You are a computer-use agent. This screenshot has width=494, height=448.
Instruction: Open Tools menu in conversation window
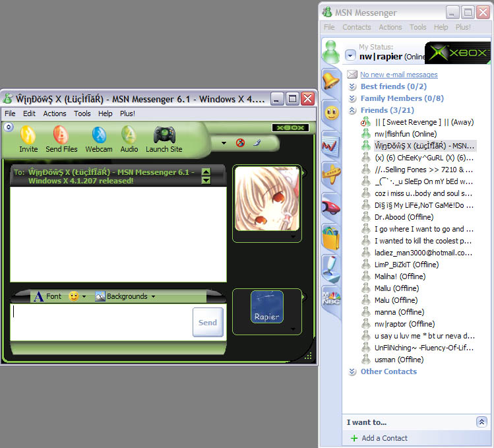(x=82, y=113)
